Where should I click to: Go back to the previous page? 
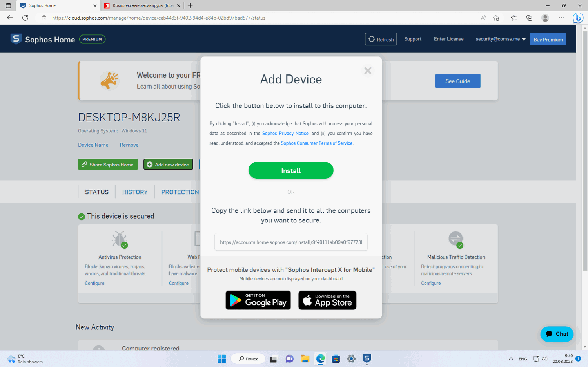point(10,18)
